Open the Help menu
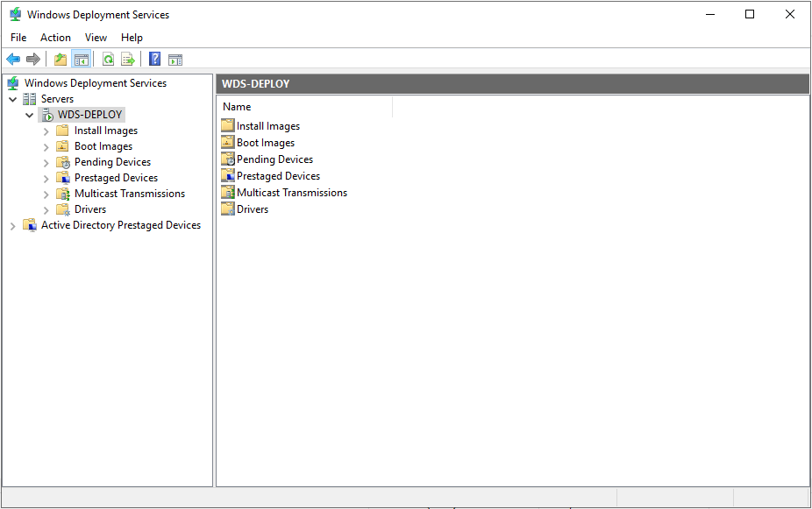 132,38
